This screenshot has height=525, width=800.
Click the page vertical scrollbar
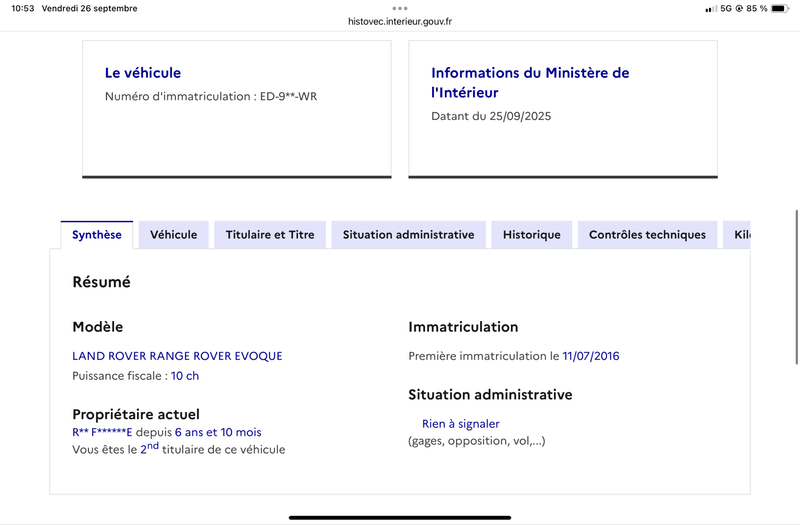pos(797,287)
